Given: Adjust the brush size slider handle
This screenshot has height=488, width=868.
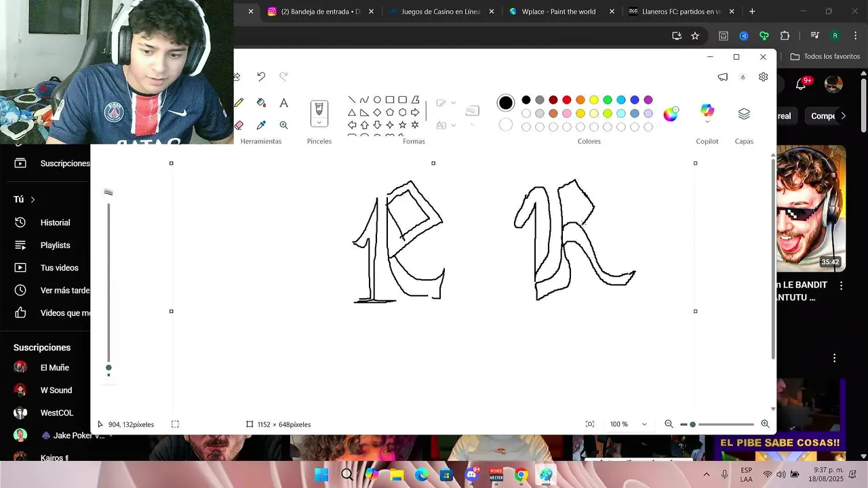Looking at the screenshot, I should pyautogui.click(x=108, y=368).
